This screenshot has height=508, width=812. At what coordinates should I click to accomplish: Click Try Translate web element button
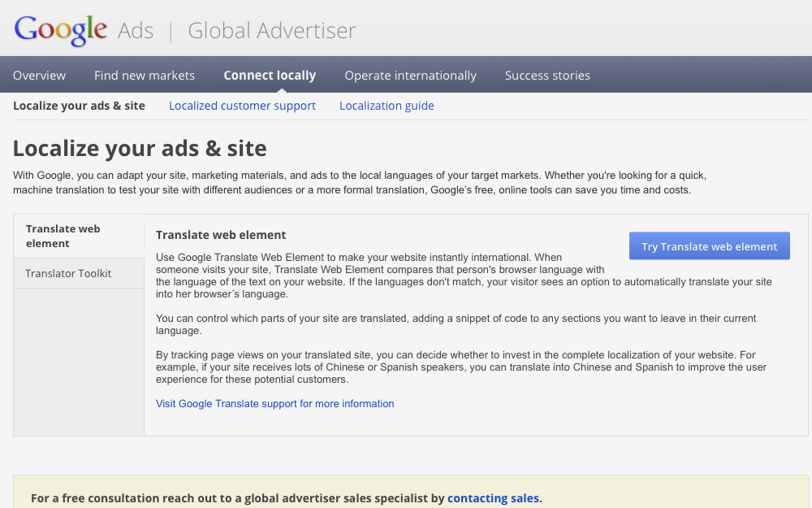(709, 245)
